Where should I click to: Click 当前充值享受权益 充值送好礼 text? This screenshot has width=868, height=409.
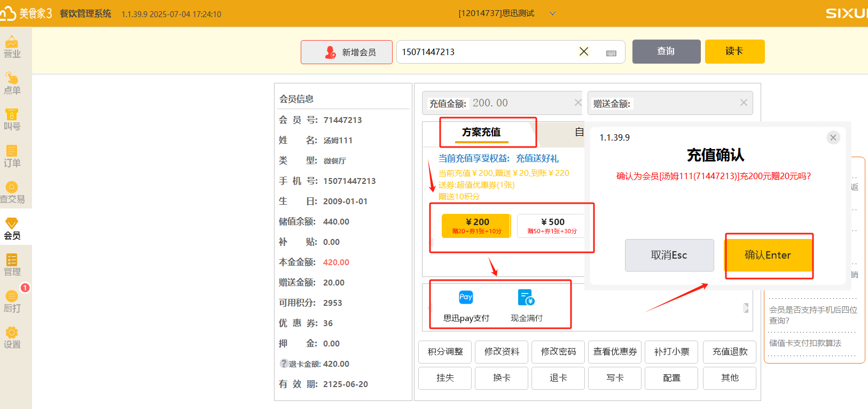pyautogui.click(x=498, y=158)
